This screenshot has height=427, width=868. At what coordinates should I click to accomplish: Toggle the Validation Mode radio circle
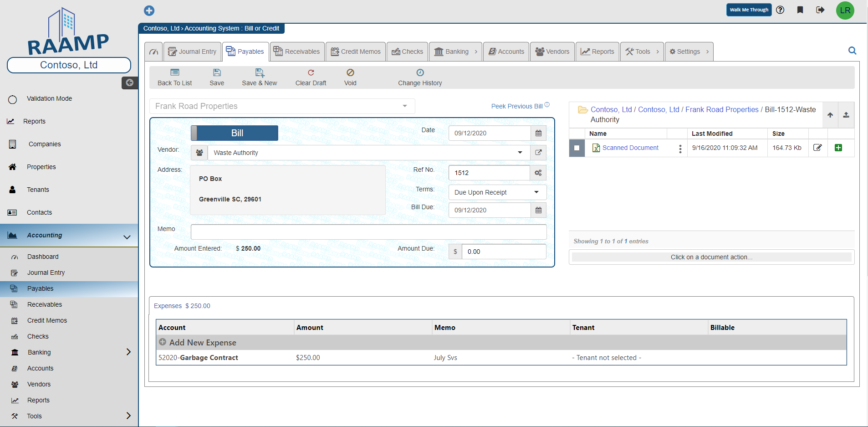13,99
